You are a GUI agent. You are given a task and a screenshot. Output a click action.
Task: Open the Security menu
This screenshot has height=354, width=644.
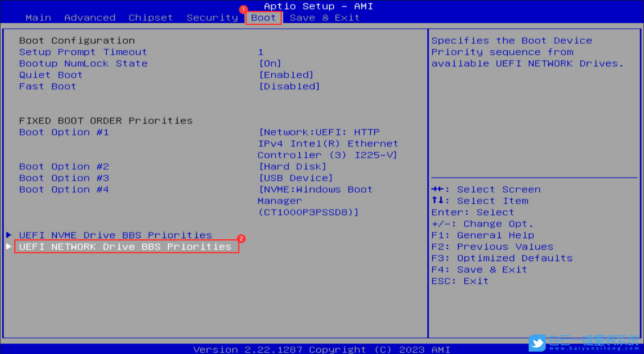(212, 17)
